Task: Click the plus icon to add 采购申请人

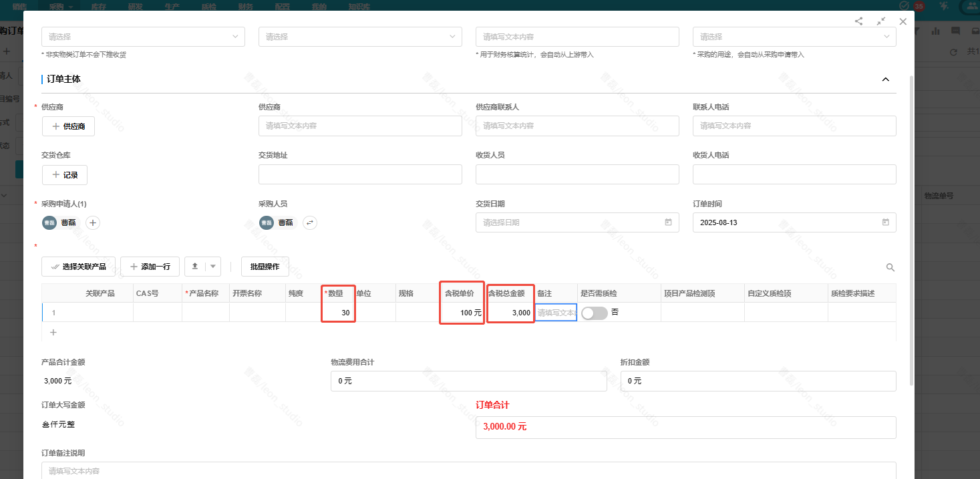Action: click(92, 222)
